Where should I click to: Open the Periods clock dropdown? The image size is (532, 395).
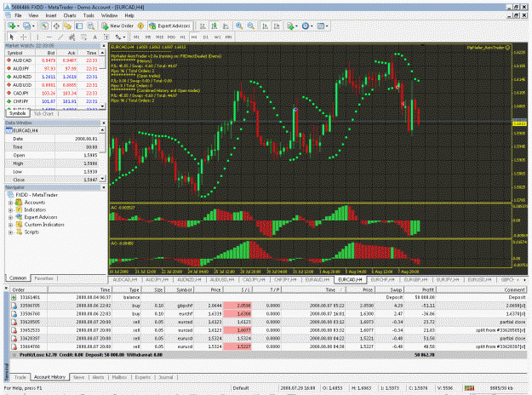[307, 26]
